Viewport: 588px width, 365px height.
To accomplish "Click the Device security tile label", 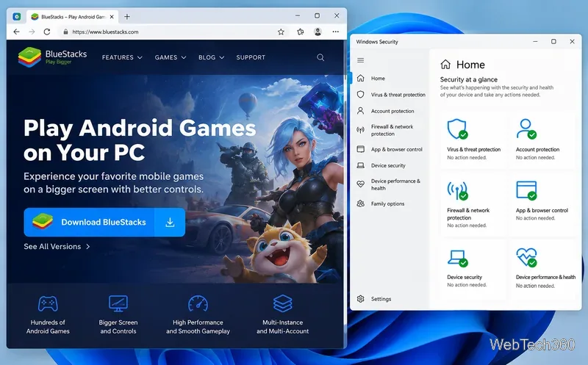I will click(465, 278).
